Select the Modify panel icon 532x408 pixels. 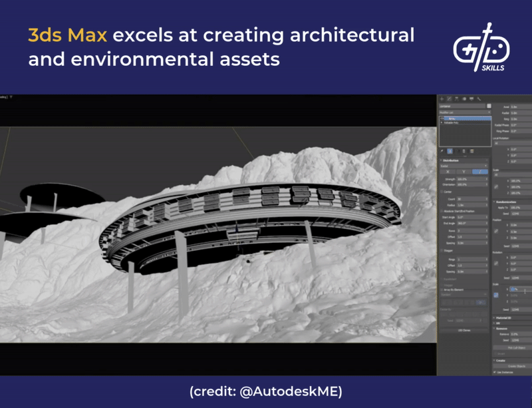pyautogui.click(x=450, y=99)
